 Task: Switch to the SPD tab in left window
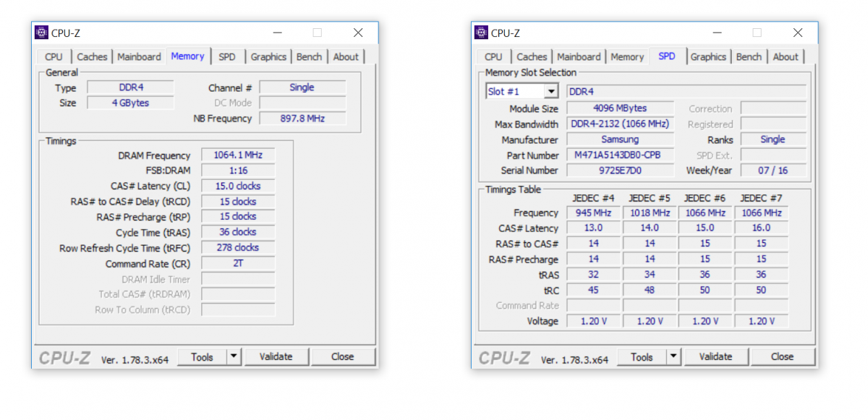(227, 56)
